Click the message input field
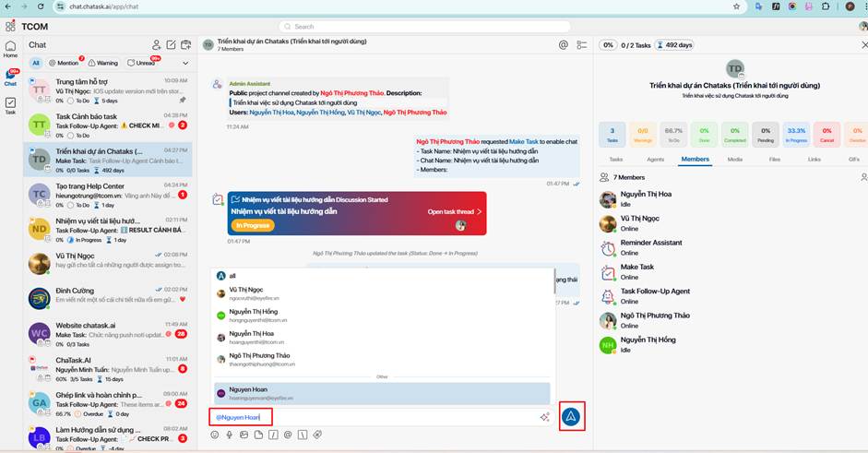868x453 pixels. click(382, 417)
